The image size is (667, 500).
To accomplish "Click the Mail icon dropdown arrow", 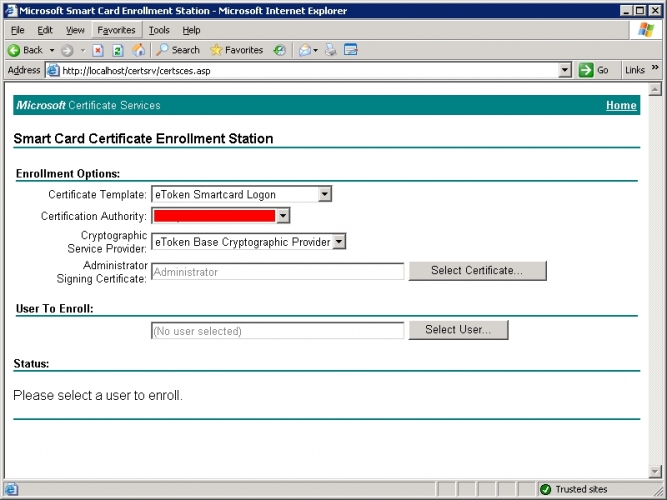I will pos(315,51).
